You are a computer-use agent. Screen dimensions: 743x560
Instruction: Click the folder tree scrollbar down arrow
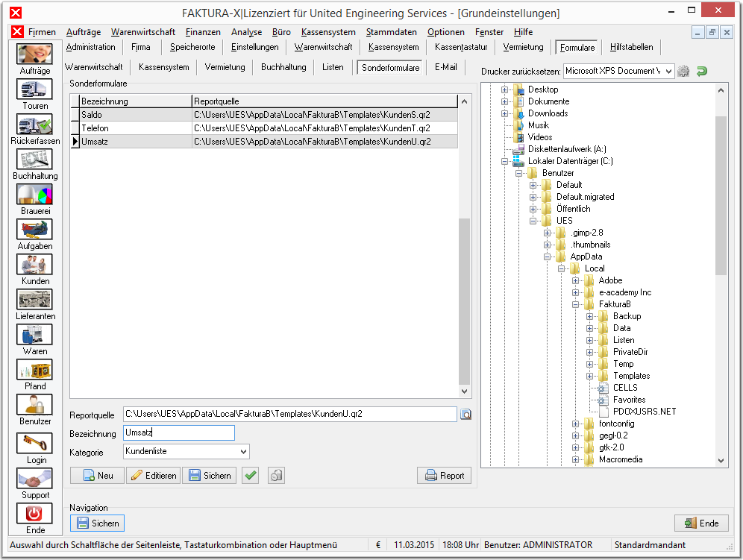point(721,461)
